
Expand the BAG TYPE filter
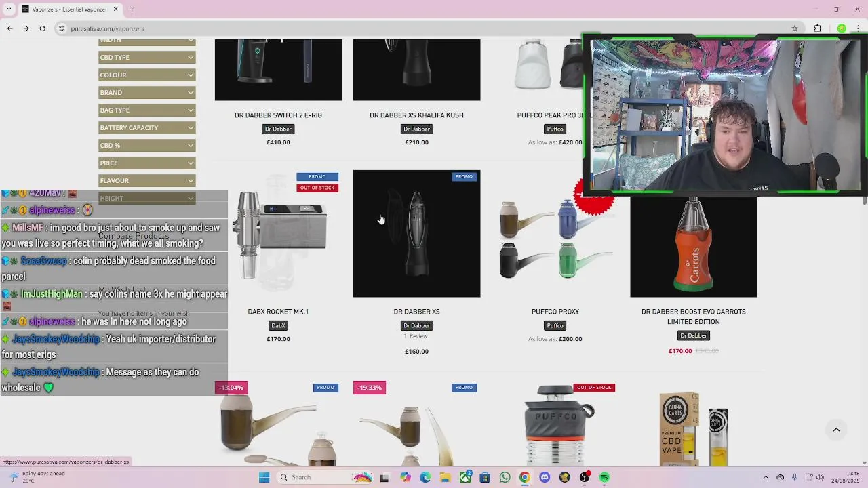[146, 110]
